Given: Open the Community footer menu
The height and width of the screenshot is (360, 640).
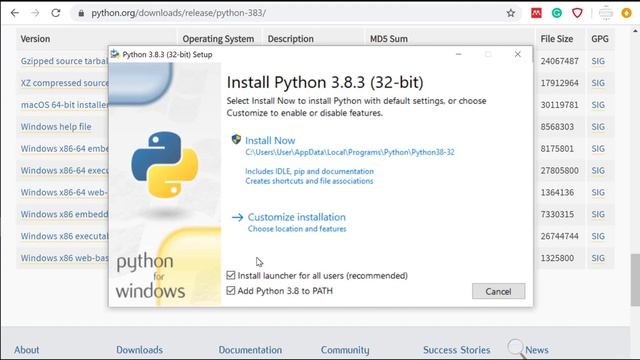Looking at the screenshot, I should tap(345, 350).
